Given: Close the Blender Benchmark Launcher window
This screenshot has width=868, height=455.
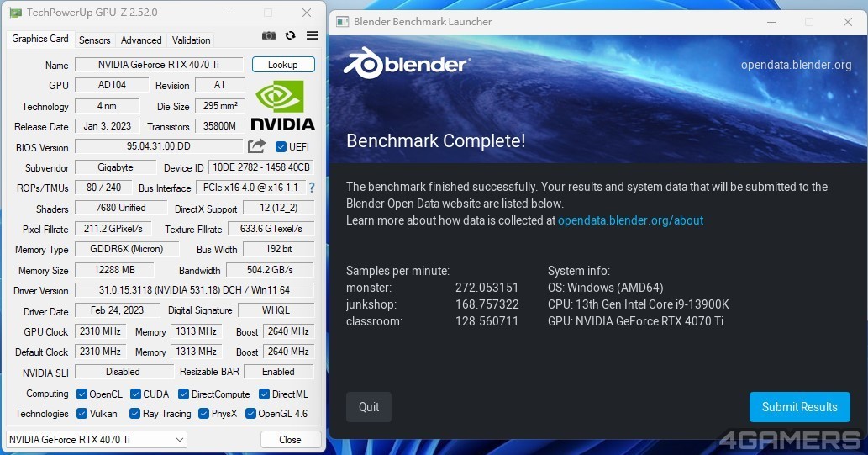Looking at the screenshot, I should tap(848, 22).
